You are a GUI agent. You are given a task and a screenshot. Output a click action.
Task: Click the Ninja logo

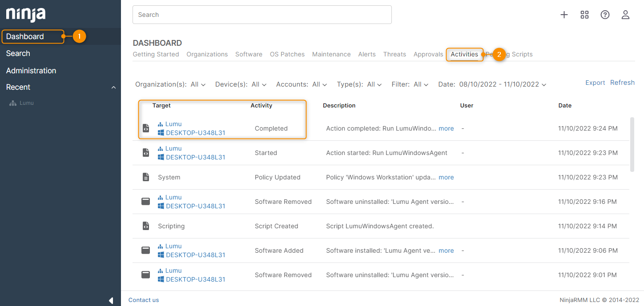[26, 14]
